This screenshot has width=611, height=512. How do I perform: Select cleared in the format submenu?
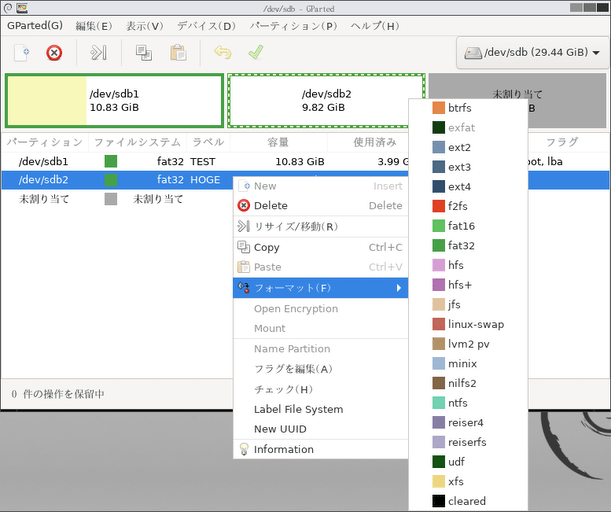[x=468, y=501]
